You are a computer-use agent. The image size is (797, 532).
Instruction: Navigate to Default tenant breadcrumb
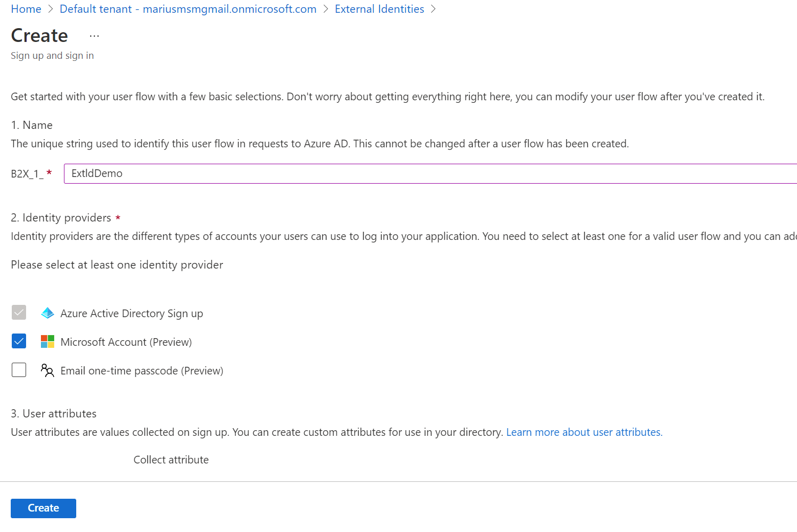pos(188,9)
